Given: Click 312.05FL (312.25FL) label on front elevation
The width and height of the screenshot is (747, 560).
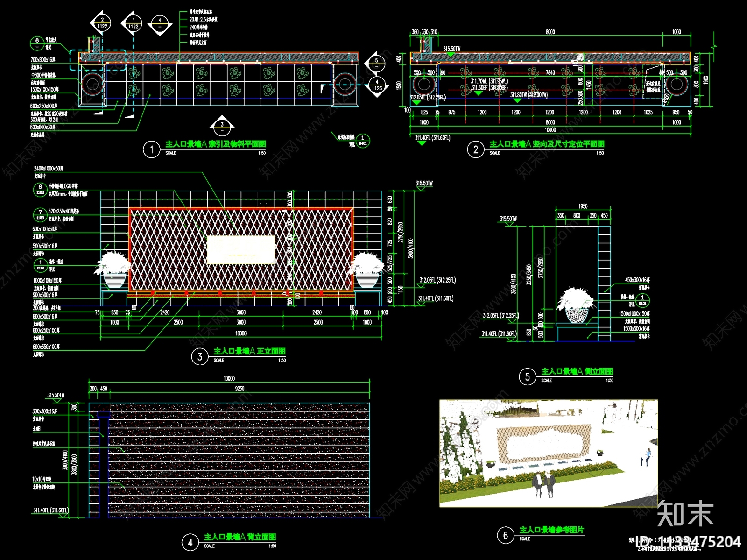Looking at the screenshot, I should (x=437, y=280).
